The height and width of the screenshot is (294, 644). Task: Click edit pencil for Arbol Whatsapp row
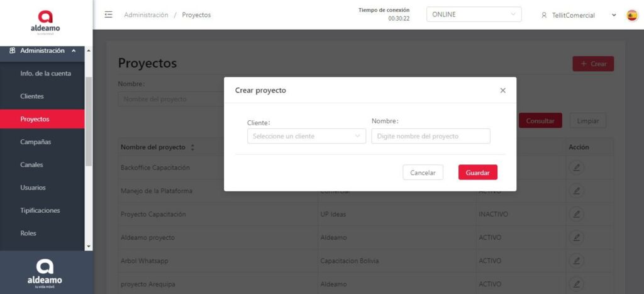(x=576, y=261)
